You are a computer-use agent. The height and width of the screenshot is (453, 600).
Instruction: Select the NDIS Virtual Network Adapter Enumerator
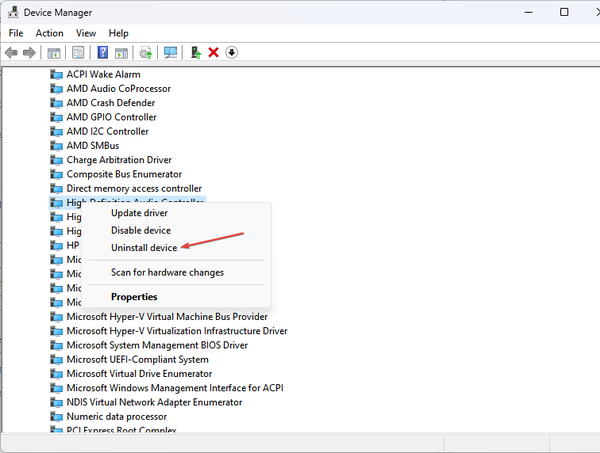[154, 402]
